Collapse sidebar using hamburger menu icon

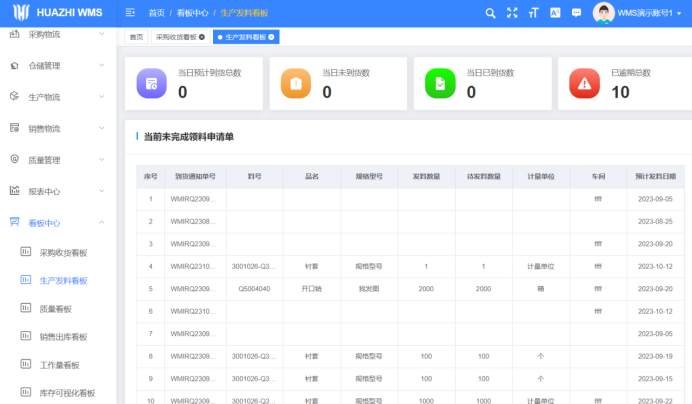131,13
